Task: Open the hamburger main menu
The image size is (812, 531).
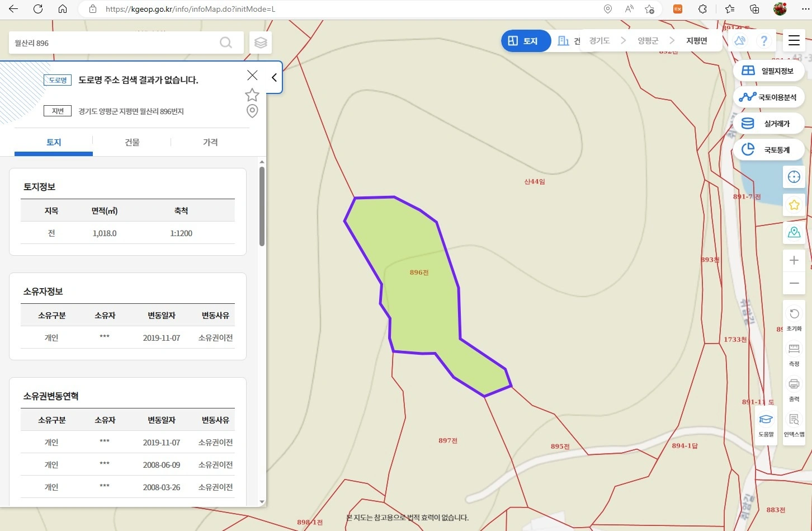Action: (794, 40)
